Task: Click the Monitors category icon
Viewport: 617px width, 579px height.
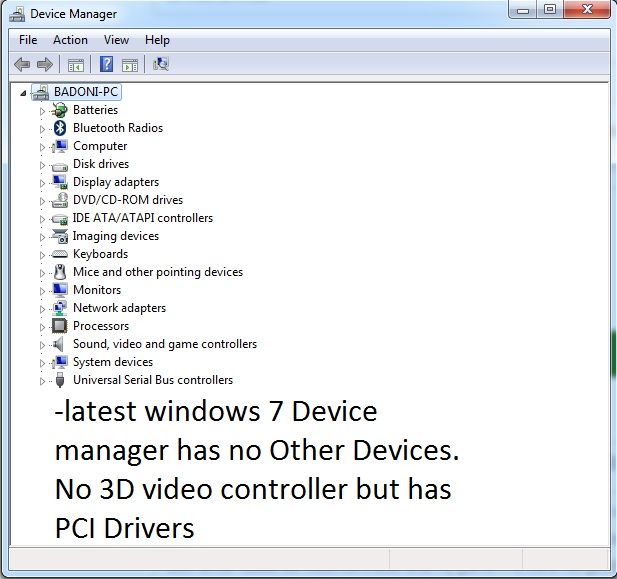Action: point(60,290)
